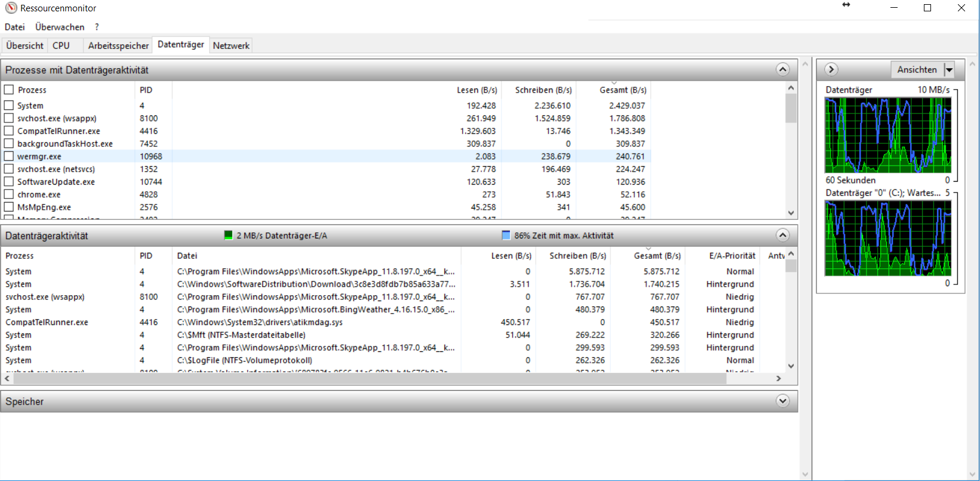Toggle the select-all Prozess checkbox

pyautogui.click(x=9, y=90)
